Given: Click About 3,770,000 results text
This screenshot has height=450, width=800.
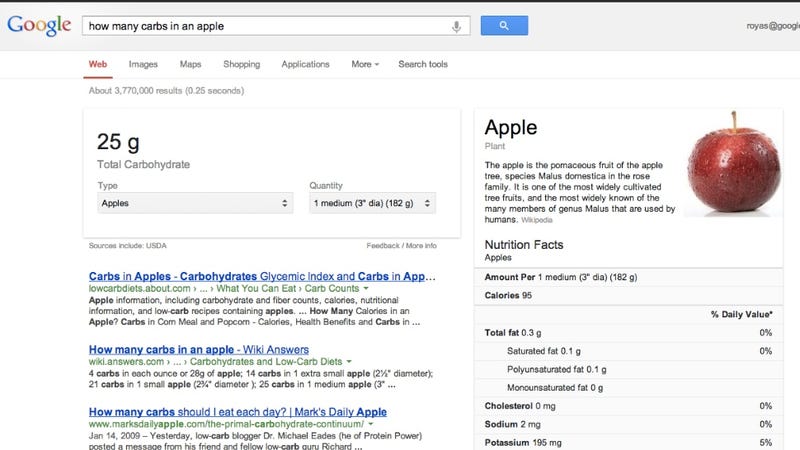Looking at the screenshot, I should 166,90.
